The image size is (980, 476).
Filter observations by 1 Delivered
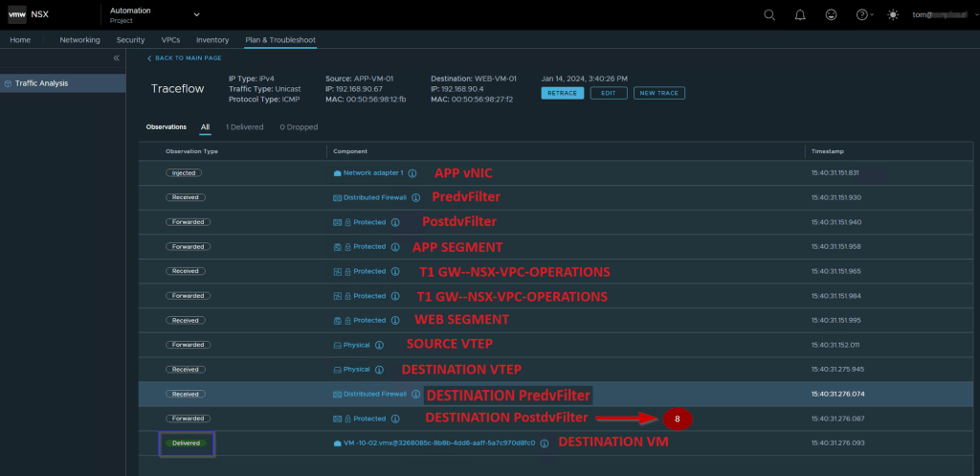(x=244, y=126)
